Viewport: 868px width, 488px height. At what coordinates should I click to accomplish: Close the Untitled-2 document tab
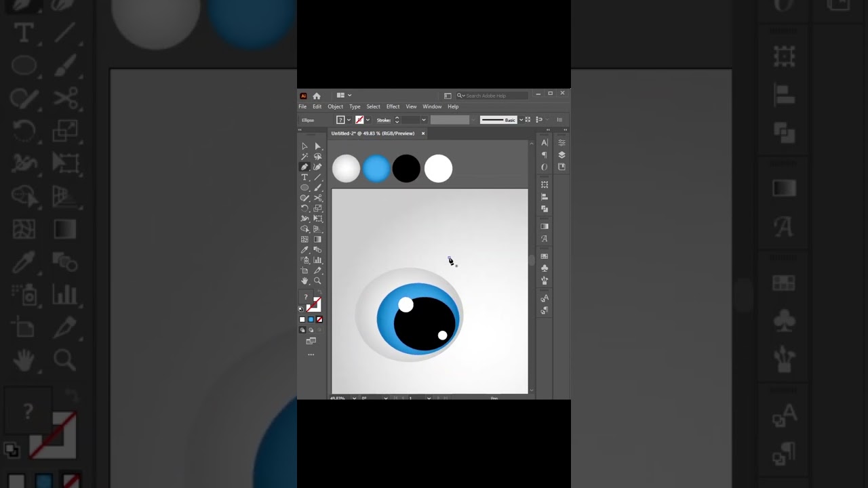[423, 134]
